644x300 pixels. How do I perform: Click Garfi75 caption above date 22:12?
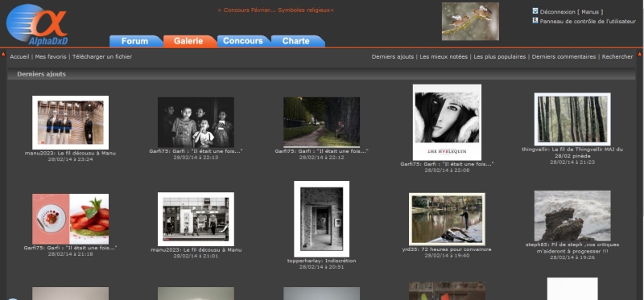321,151
